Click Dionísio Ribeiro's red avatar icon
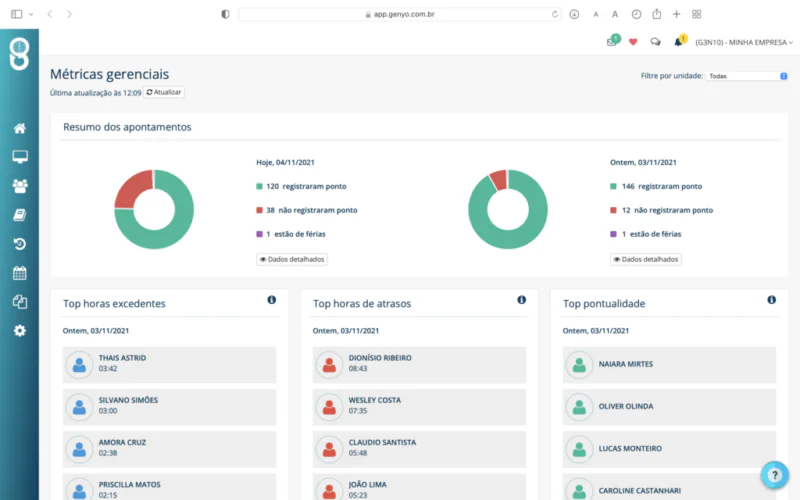 point(329,364)
